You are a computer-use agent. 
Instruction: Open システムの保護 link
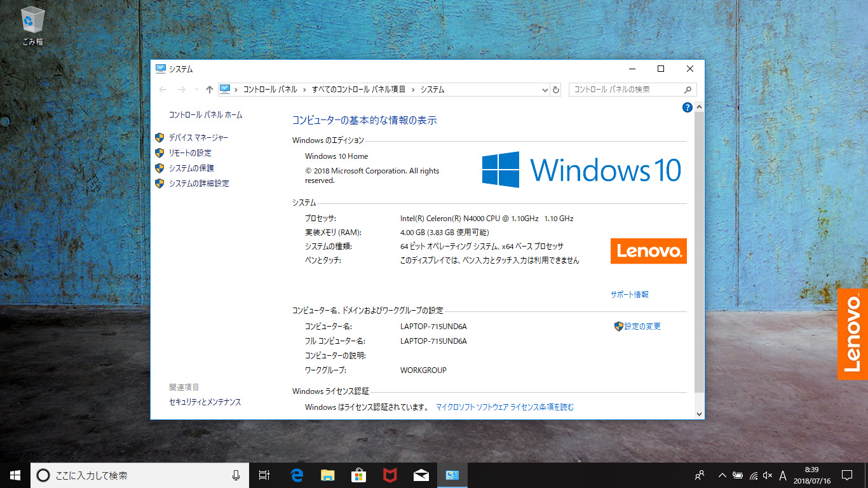pyautogui.click(x=191, y=168)
